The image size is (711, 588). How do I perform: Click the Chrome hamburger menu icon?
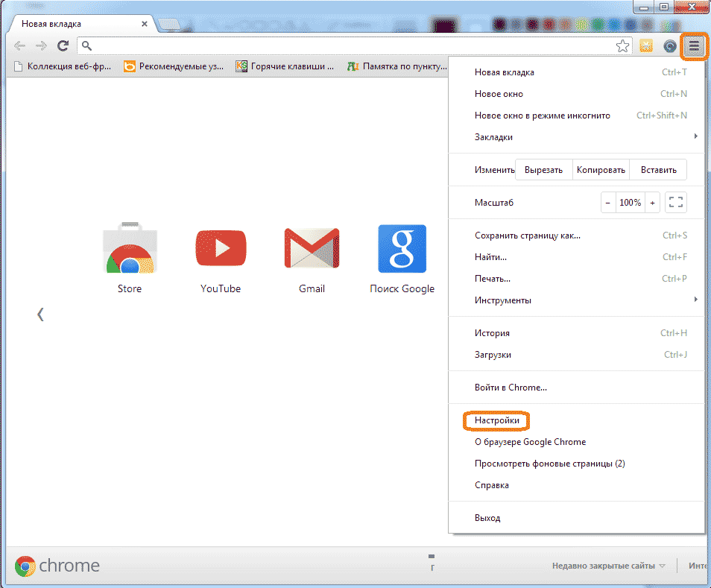[694, 45]
